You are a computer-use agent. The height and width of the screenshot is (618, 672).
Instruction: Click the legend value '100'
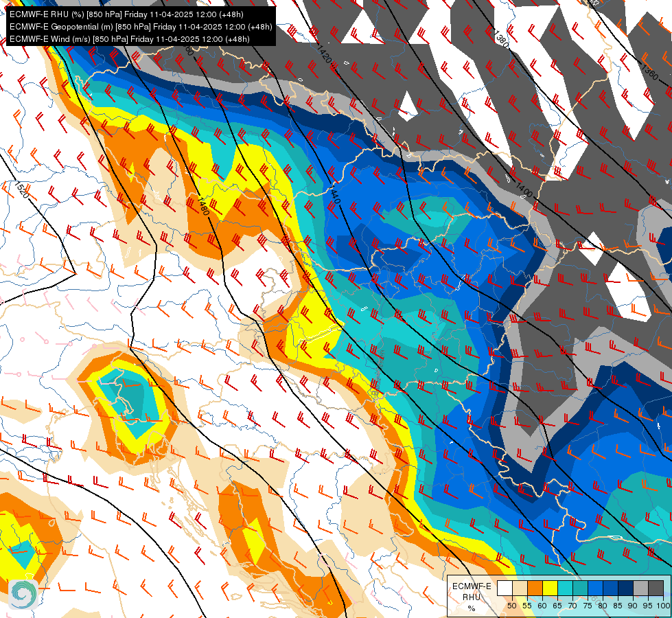click(663, 606)
